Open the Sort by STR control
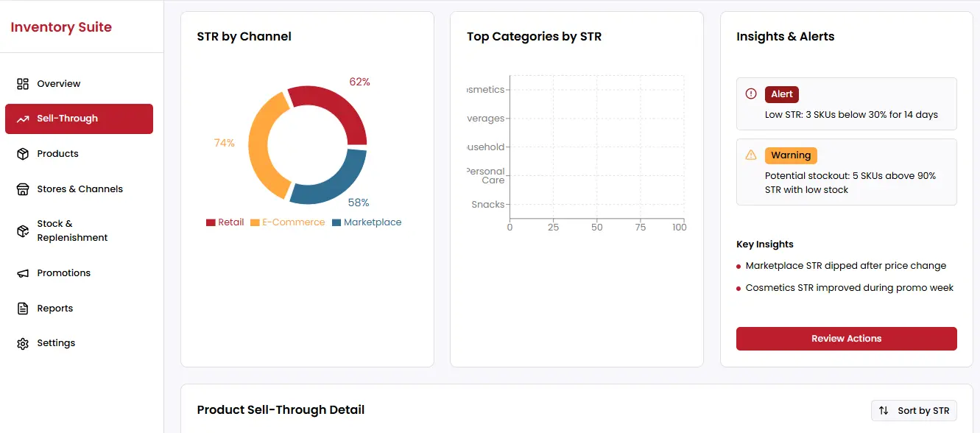 pos(913,411)
